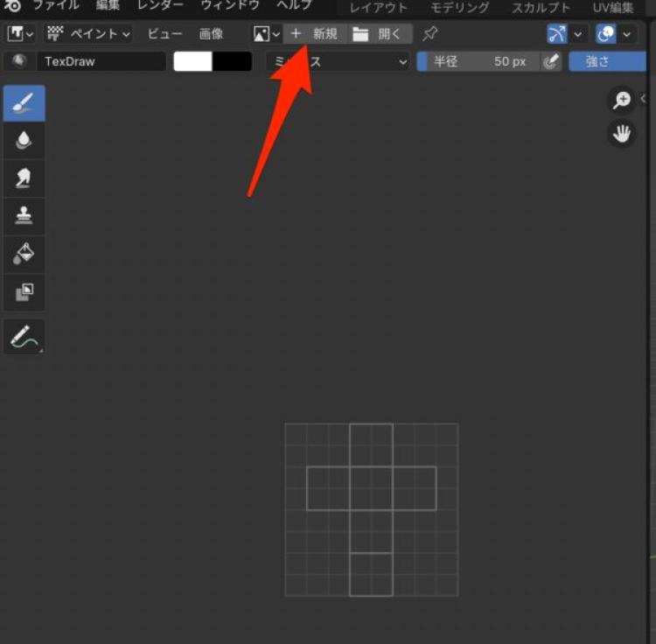The width and height of the screenshot is (656, 644).
Task: Click the zoom magnifier icon
Action: click(621, 101)
